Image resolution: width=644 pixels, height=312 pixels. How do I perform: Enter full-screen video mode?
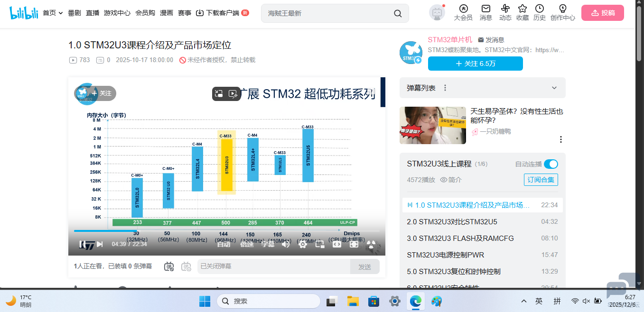point(354,244)
